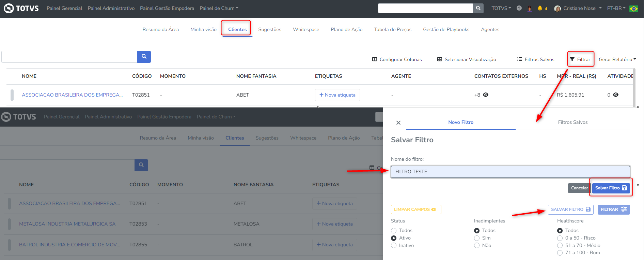Choose Sim under Inadimplentes
This screenshot has width=644, height=260.
pyautogui.click(x=477, y=238)
